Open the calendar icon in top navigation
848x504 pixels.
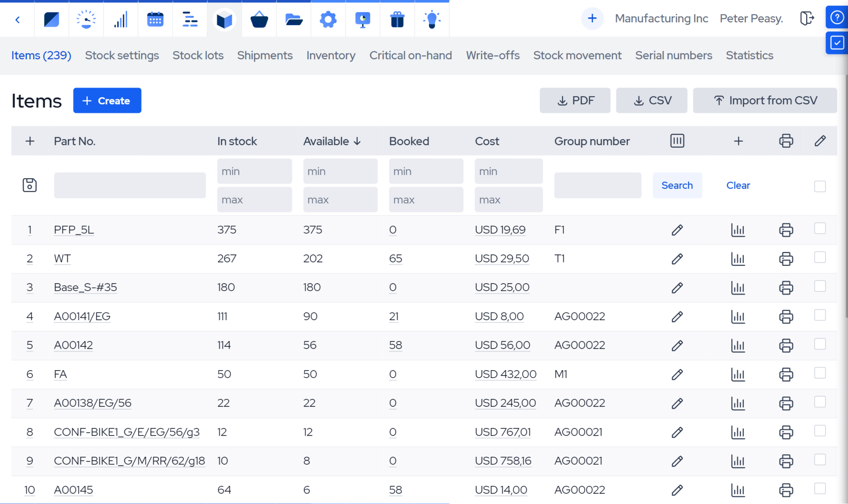pyautogui.click(x=155, y=19)
